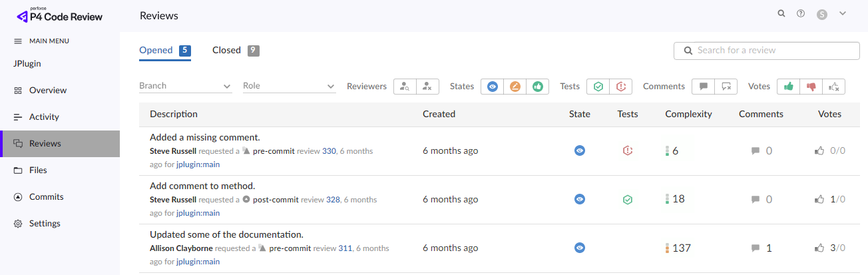This screenshot has height=275, width=868.
Task: Filter by tests failed icon
Action: pyautogui.click(x=620, y=87)
